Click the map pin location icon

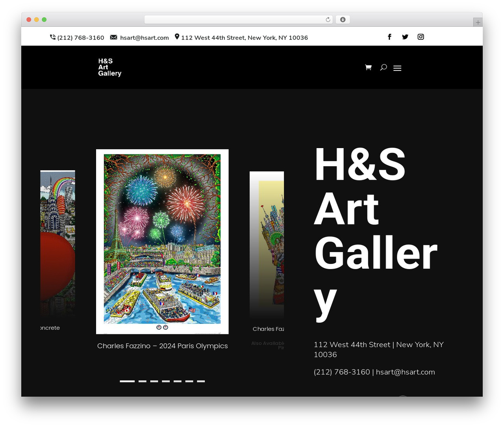tap(177, 37)
